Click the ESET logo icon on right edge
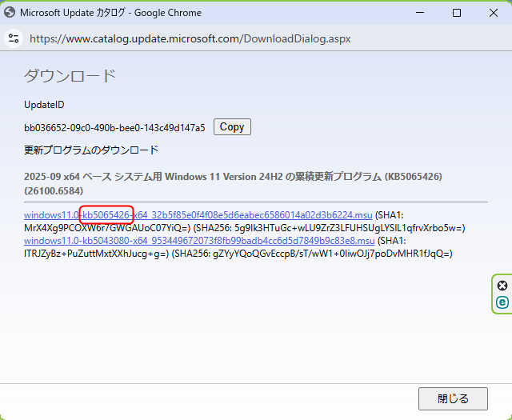Viewport: 512px width, 420px height. coord(502,302)
